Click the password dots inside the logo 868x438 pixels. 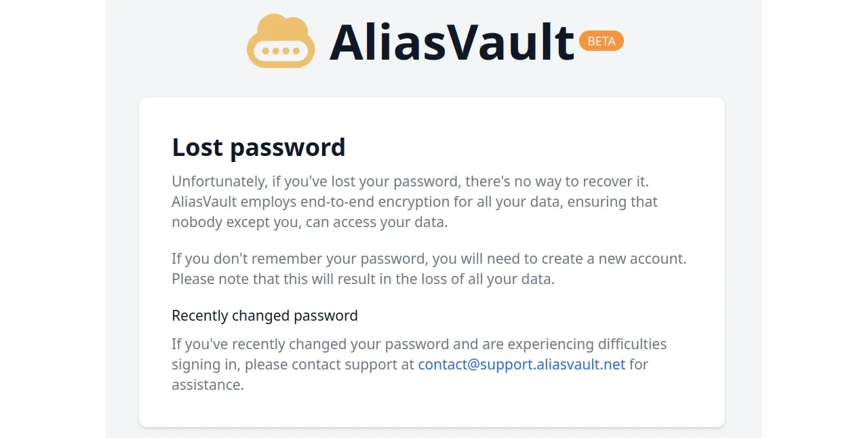[x=281, y=51]
